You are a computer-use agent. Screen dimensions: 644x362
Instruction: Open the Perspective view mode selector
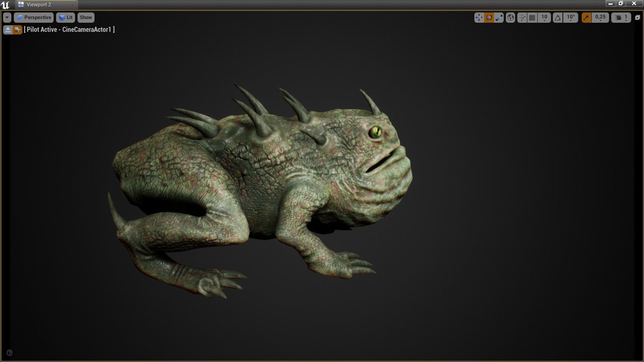click(34, 17)
